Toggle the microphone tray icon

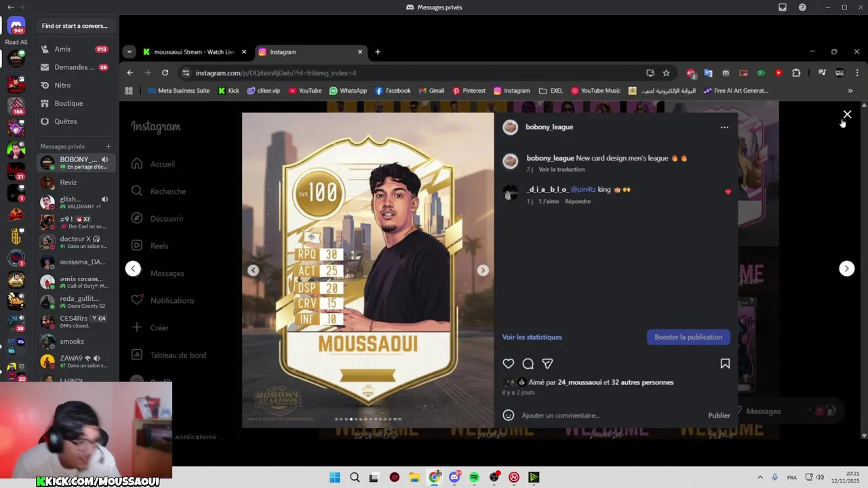click(x=774, y=477)
